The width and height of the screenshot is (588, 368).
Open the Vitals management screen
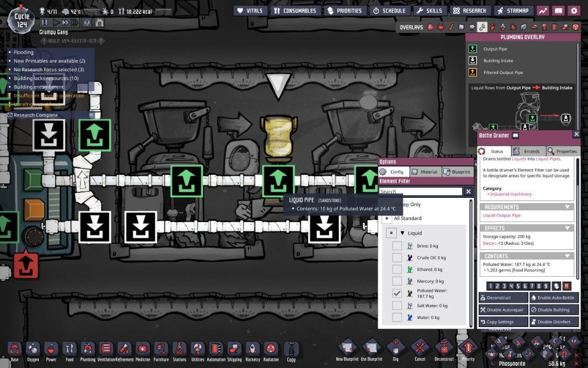pyautogui.click(x=250, y=11)
